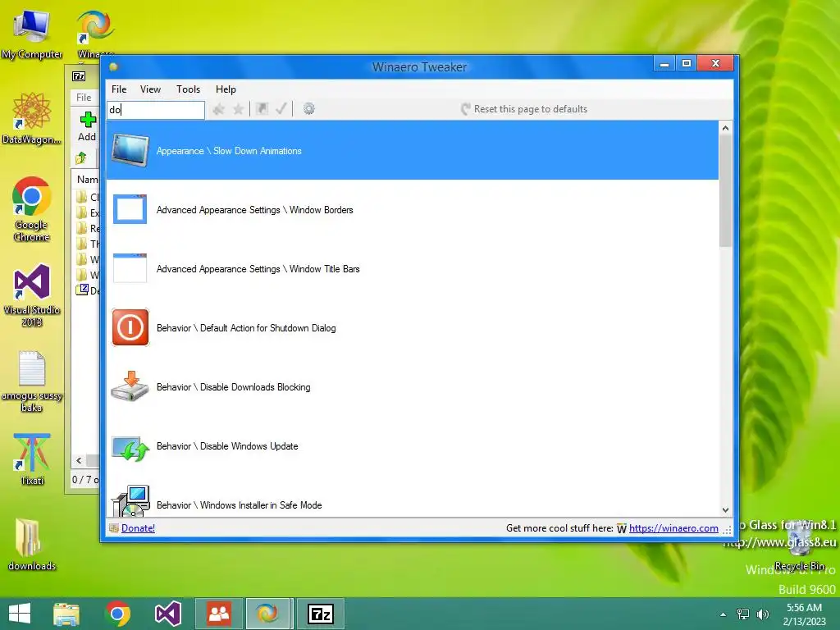Open Google Chrome desktop shortcut
Viewport: 840px width, 630px height.
point(32,209)
